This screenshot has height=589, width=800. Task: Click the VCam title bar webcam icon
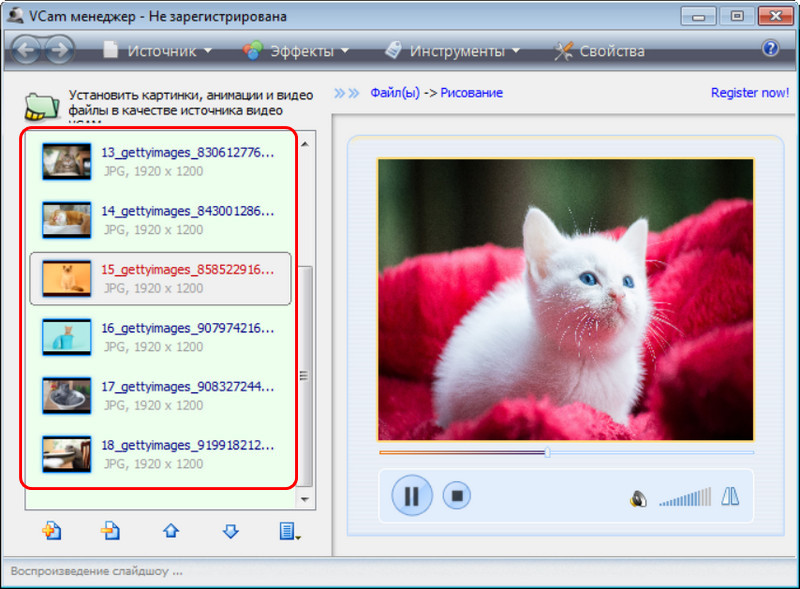[x=15, y=15]
